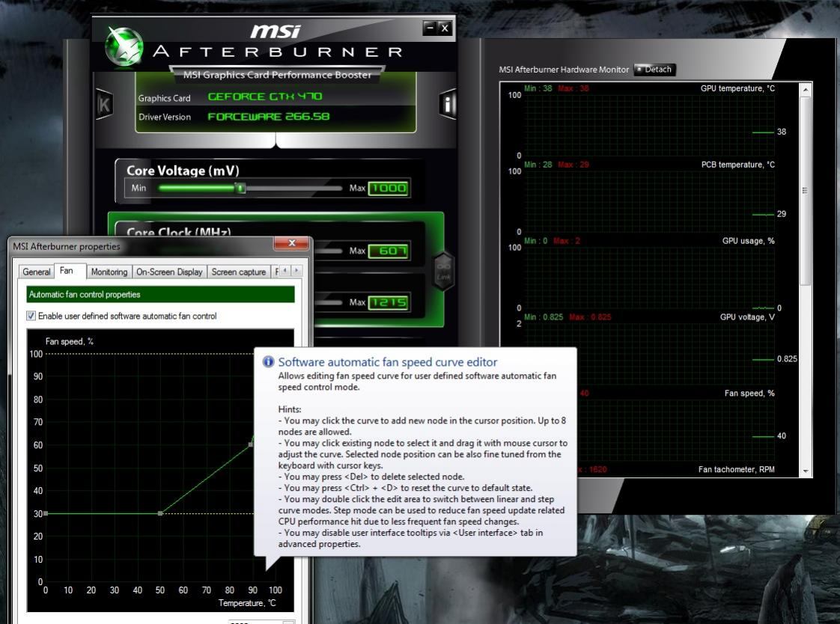Click the 'Software automatic fan speed curve editor' title
This screenshot has width=840, height=624.
[x=387, y=362]
